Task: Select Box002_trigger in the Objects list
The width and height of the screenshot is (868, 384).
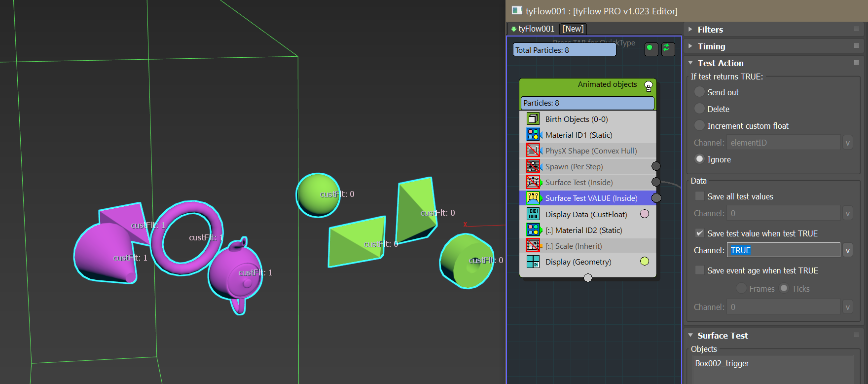Action: click(722, 364)
